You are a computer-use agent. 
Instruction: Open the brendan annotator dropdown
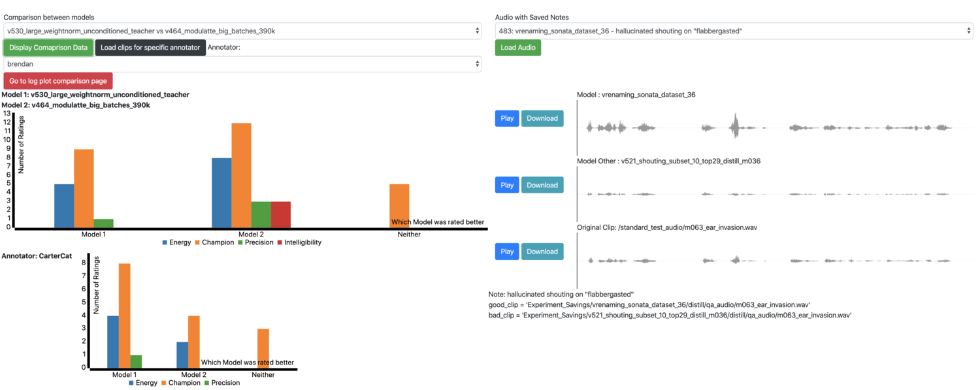(x=243, y=64)
